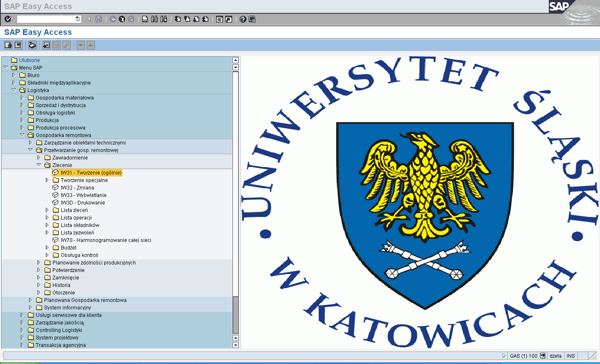600x364 pixels.
Task: Expand the Tworzenie specjalne node
Action: 47,180
